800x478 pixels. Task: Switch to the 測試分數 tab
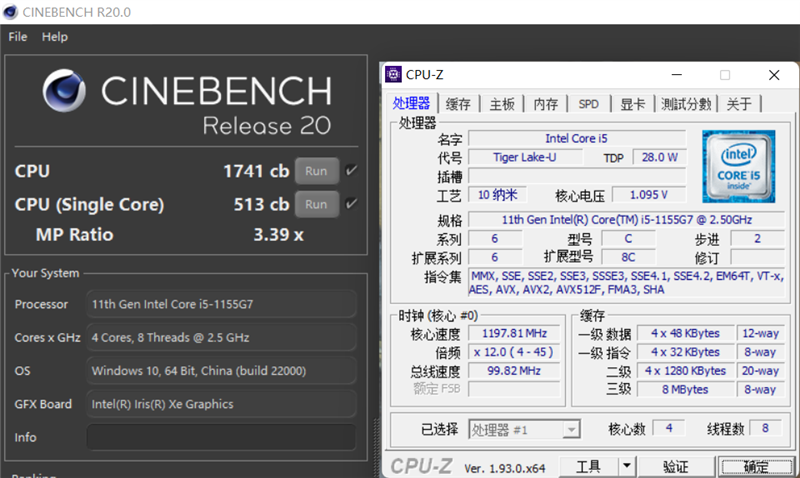(686, 104)
